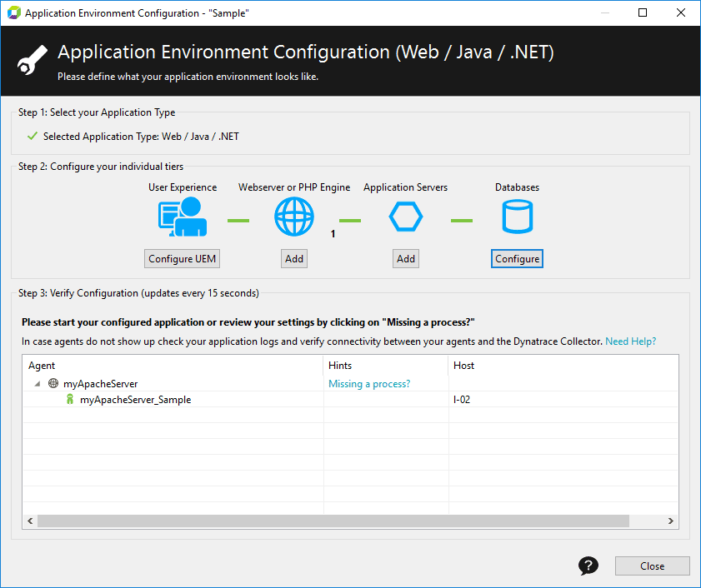Click the Webserver or PHP Engine label
Screen dimensions: 701x588
coord(294,187)
